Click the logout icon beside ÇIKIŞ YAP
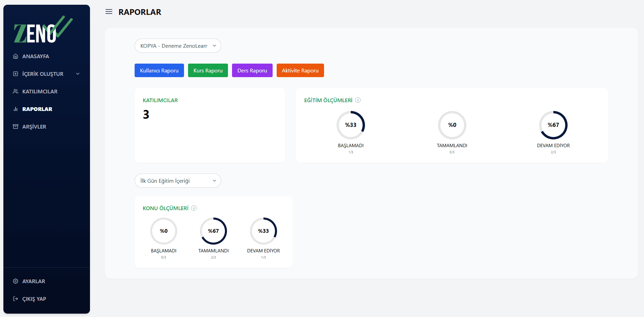 (16, 299)
